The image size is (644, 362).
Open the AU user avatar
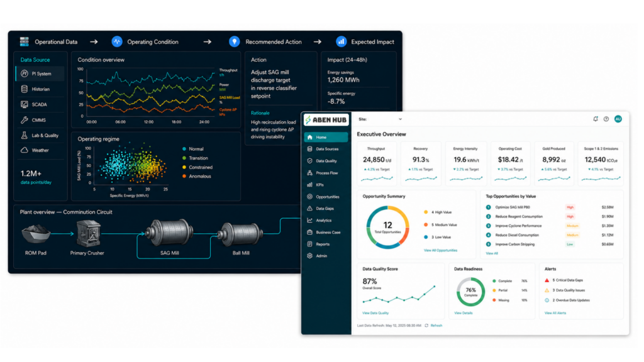click(618, 119)
